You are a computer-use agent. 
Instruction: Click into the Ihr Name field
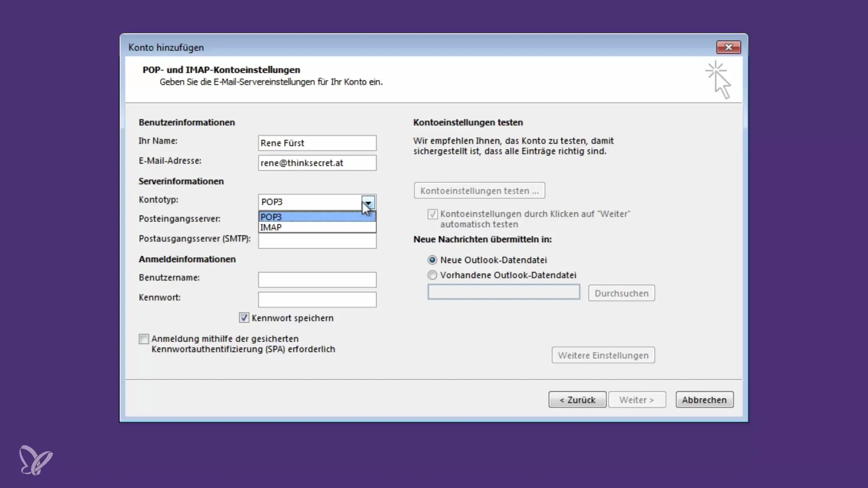pos(317,143)
